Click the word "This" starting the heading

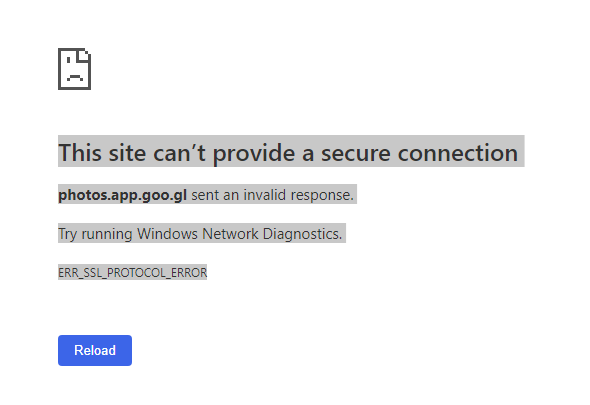(x=80, y=152)
